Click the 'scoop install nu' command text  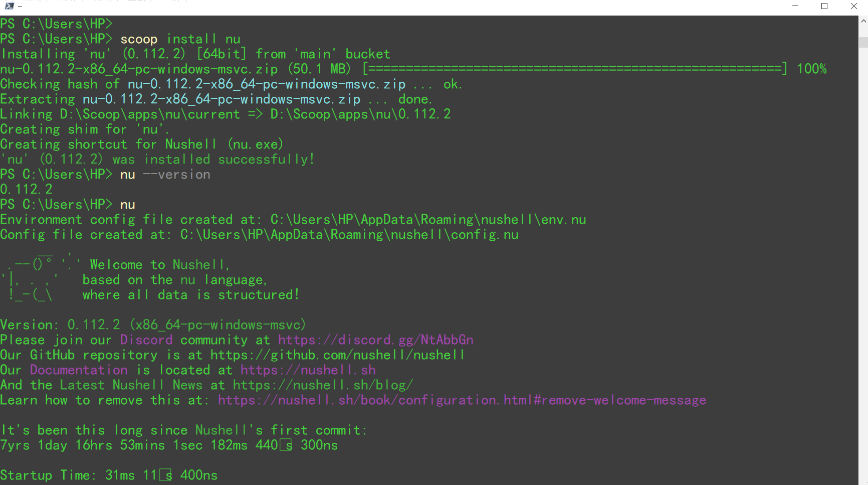[180, 39]
